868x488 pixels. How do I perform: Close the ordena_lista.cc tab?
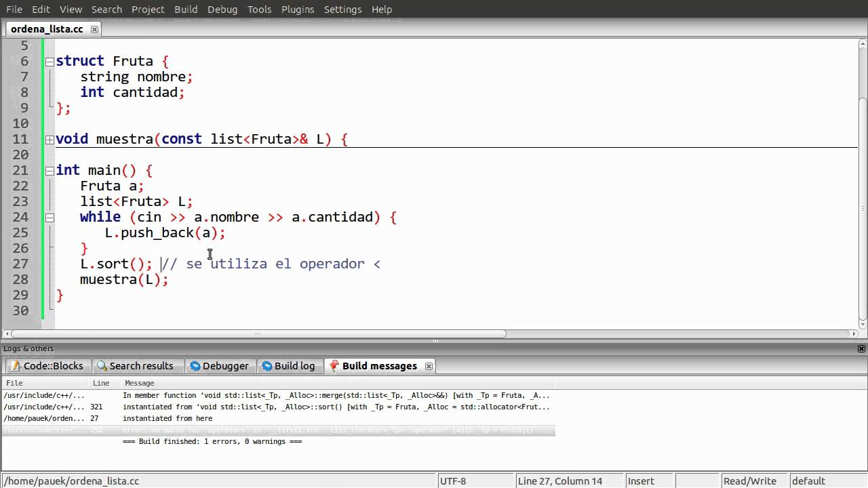tap(94, 29)
